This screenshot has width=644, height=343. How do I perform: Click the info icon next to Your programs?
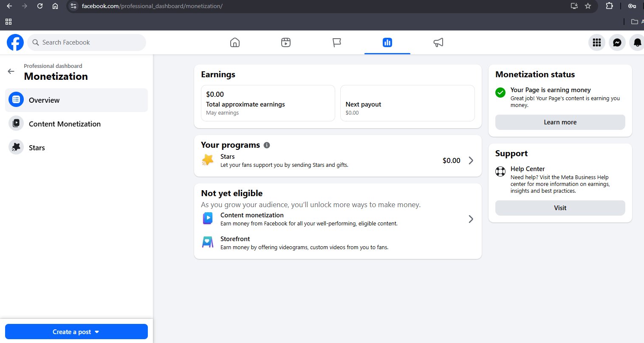tap(267, 145)
